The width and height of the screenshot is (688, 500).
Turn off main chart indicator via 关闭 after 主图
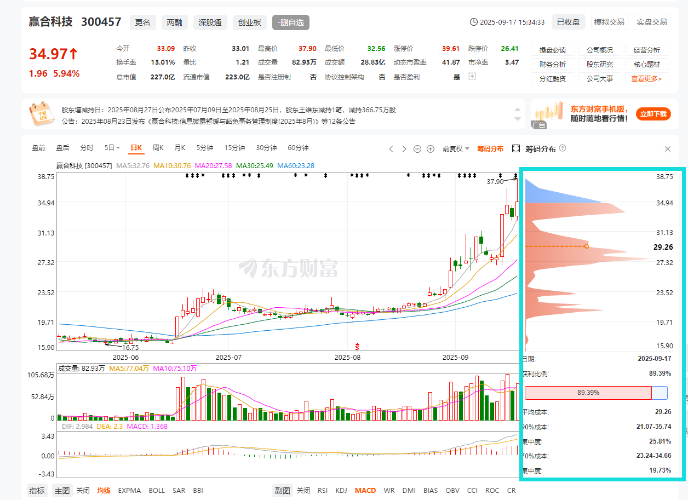(83, 490)
